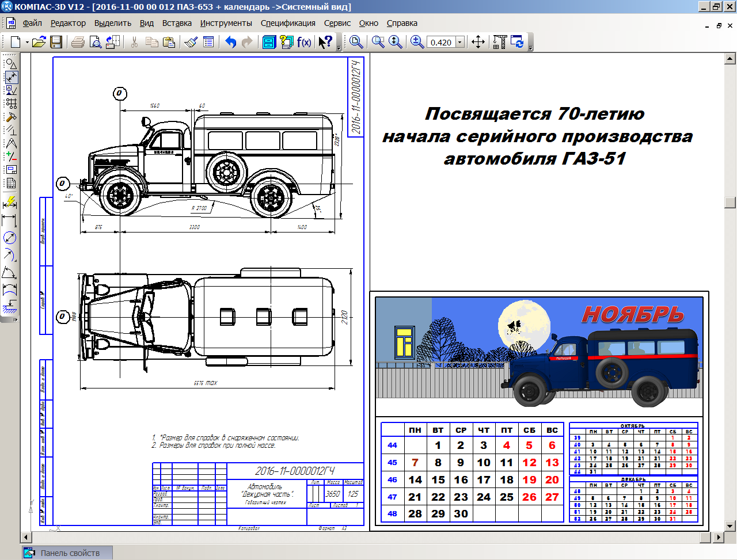The width and height of the screenshot is (737, 560).
Task: Copy the selection with the copy icon
Action: (151, 42)
